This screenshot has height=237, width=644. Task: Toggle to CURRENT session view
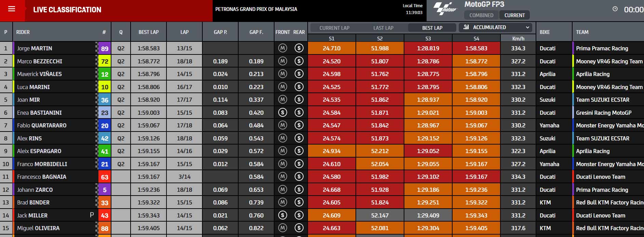[x=514, y=15]
